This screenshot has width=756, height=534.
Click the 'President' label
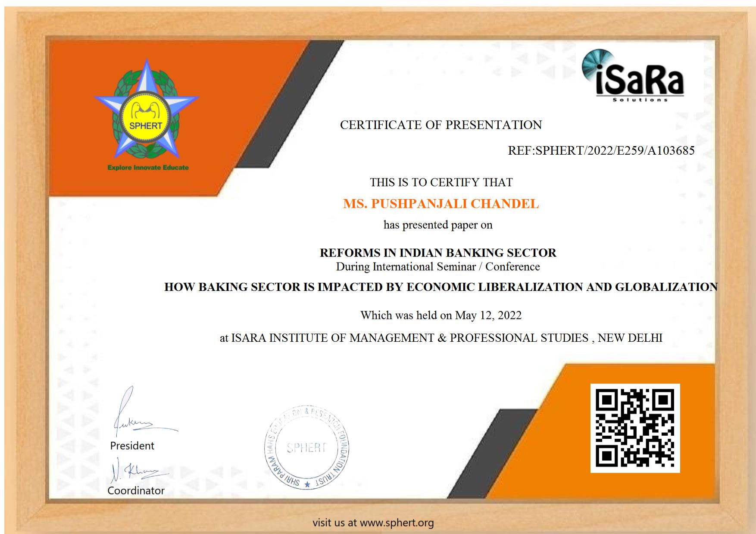tap(132, 446)
